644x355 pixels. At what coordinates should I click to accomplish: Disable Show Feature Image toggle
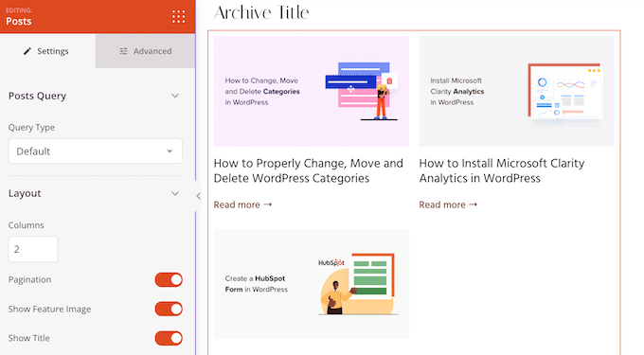(x=169, y=309)
